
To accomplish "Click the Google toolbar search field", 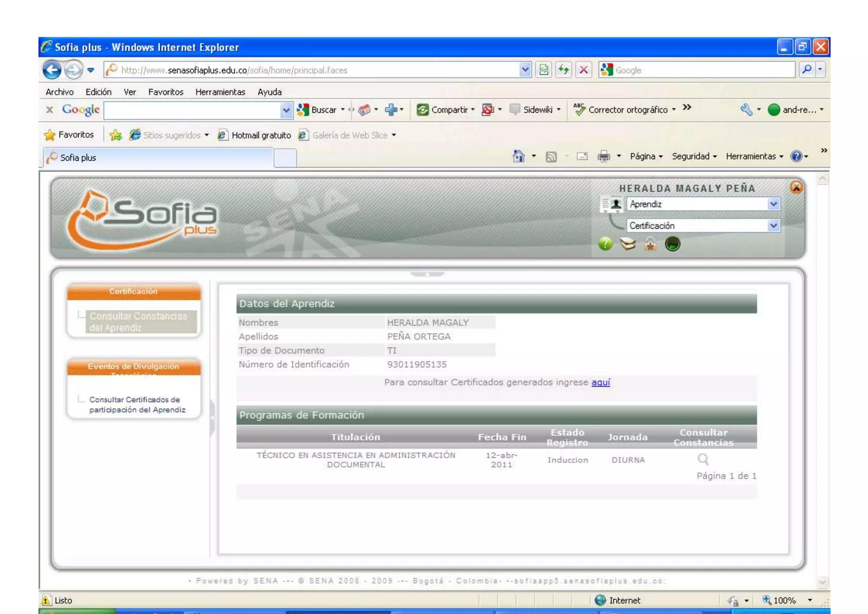I will point(192,110).
